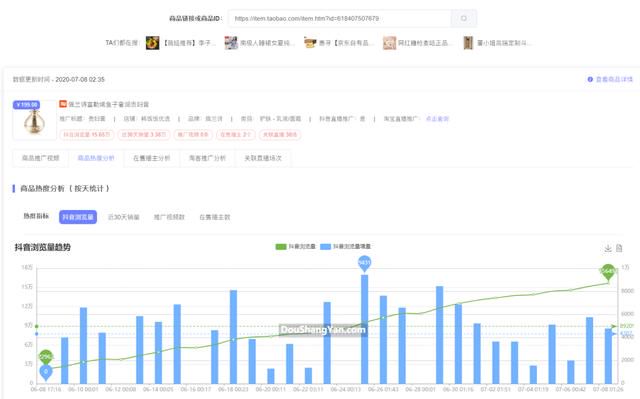Click the info icon beside 查看商品详情

(x=590, y=79)
